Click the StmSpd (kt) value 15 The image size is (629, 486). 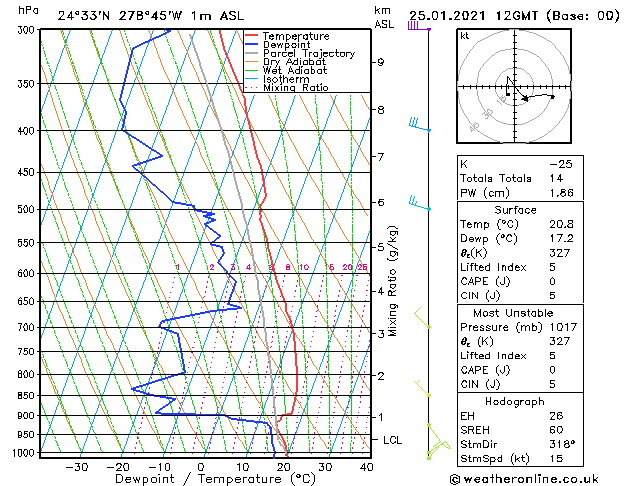tap(556, 458)
